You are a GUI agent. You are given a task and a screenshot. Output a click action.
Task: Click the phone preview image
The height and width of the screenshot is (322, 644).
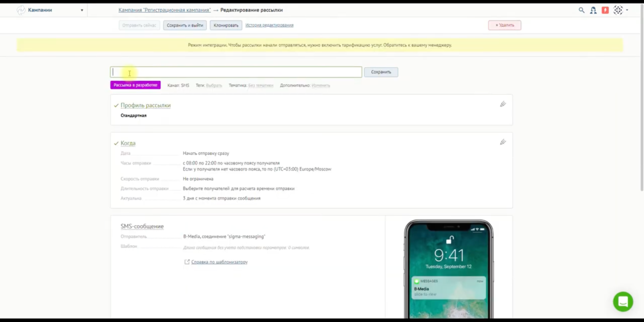coord(449,269)
